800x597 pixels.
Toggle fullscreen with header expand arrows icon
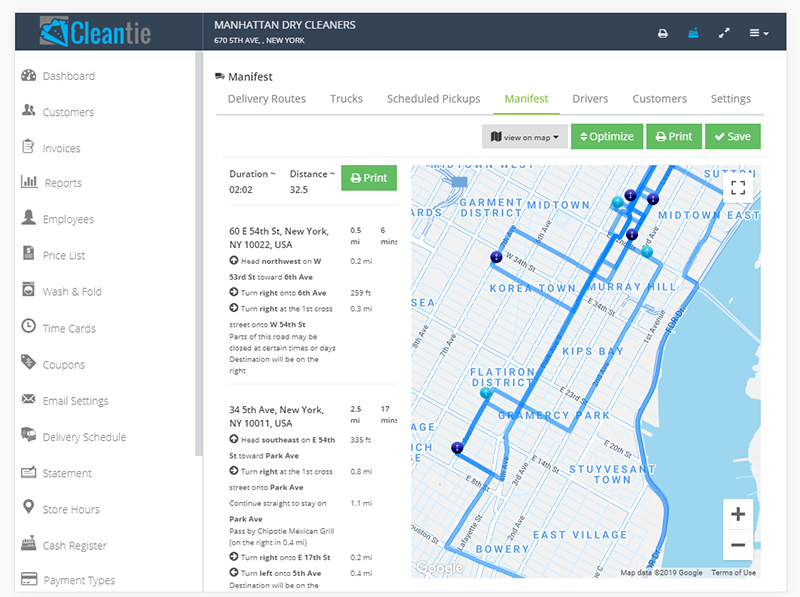click(724, 33)
